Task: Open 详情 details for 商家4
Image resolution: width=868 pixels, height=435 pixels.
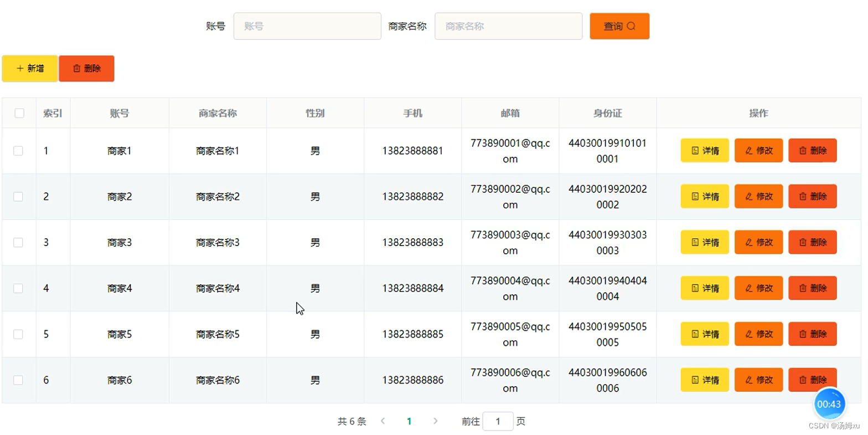Action: point(705,288)
